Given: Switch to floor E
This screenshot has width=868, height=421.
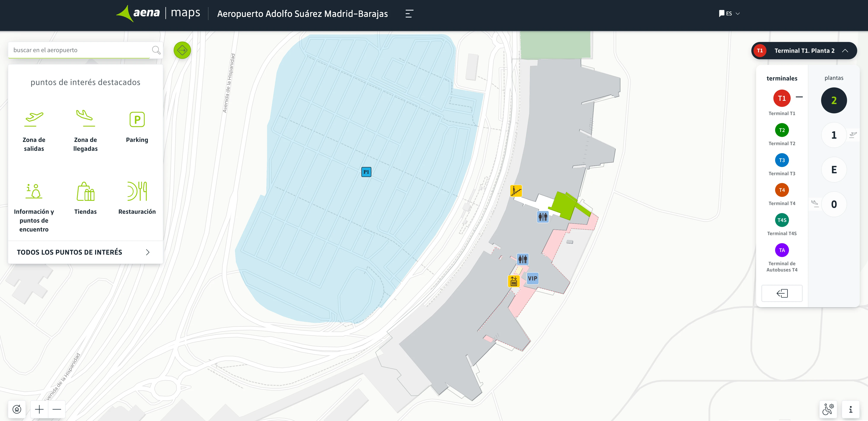Looking at the screenshot, I should (834, 170).
